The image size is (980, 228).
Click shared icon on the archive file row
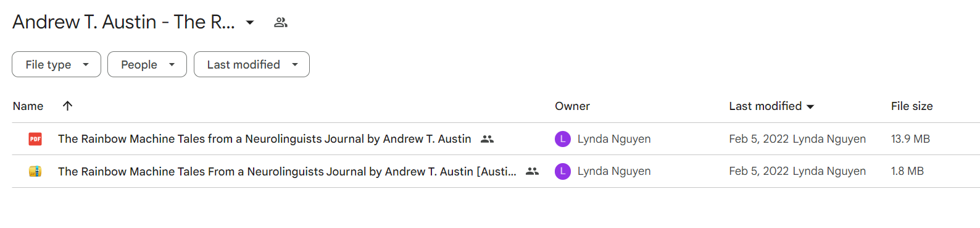coord(532,171)
